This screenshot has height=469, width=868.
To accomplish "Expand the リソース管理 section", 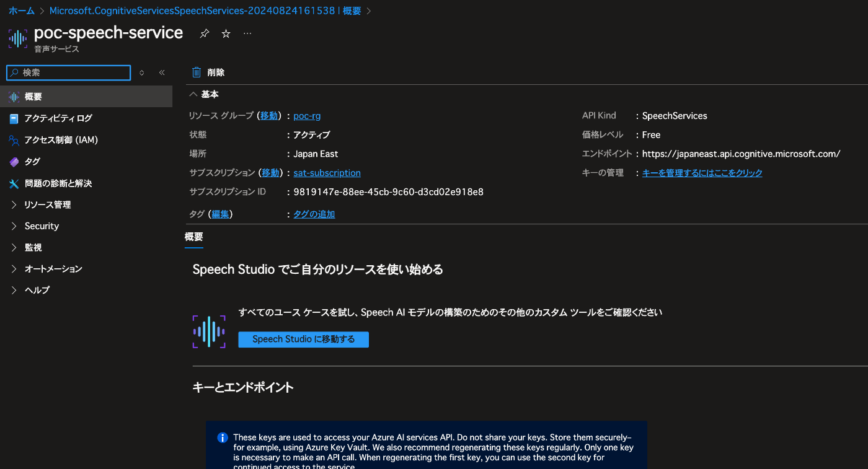I will pos(14,204).
